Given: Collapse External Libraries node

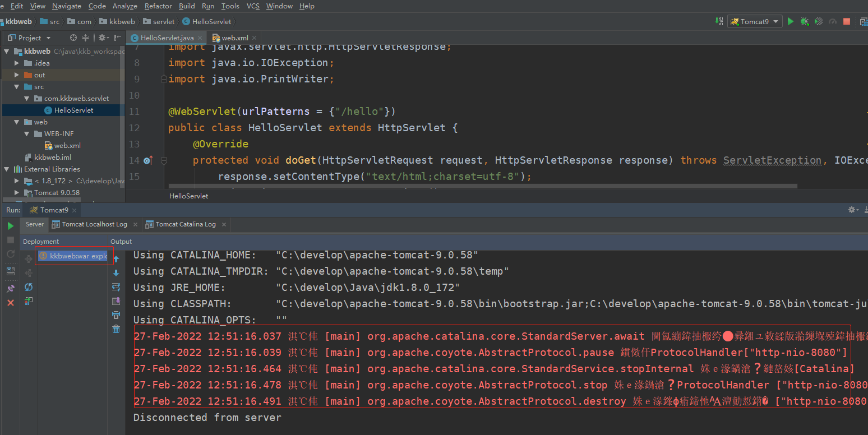Looking at the screenshot, I should (7, 169).
